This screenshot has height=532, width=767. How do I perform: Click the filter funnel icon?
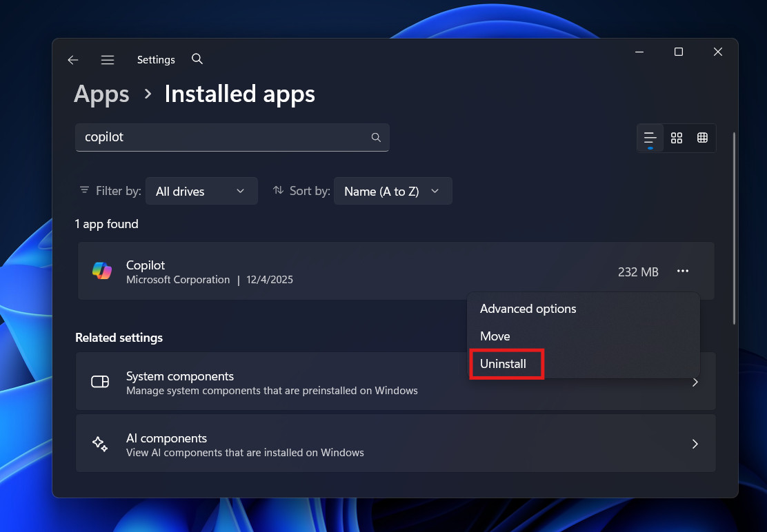[x=83, y=190]
